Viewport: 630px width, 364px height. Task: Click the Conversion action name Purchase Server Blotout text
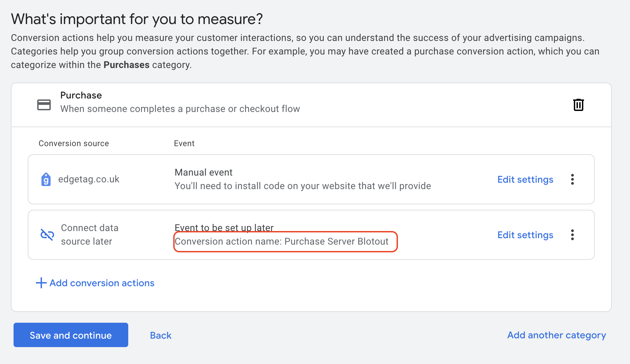coord(282,242)
